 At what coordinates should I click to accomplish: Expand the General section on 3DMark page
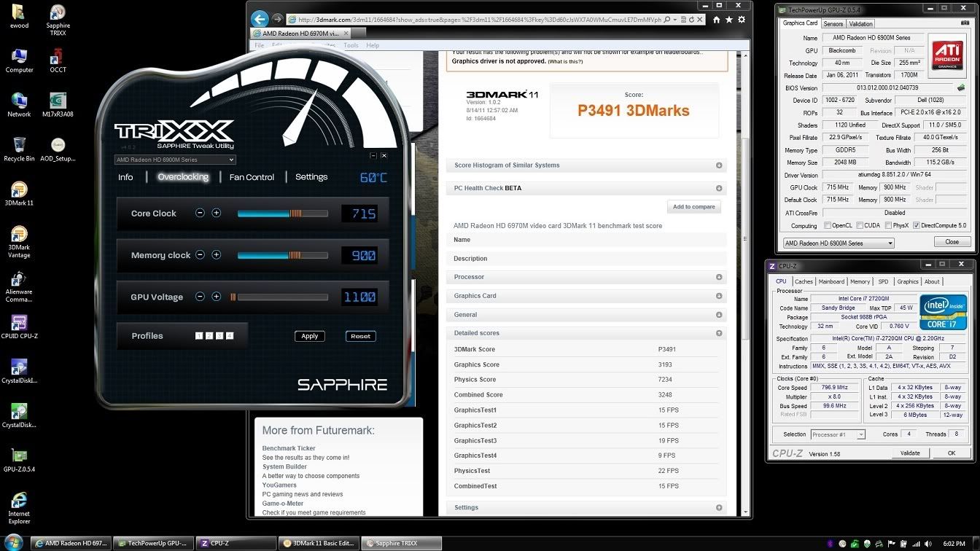pyautogui.click(x=719, y=315)
